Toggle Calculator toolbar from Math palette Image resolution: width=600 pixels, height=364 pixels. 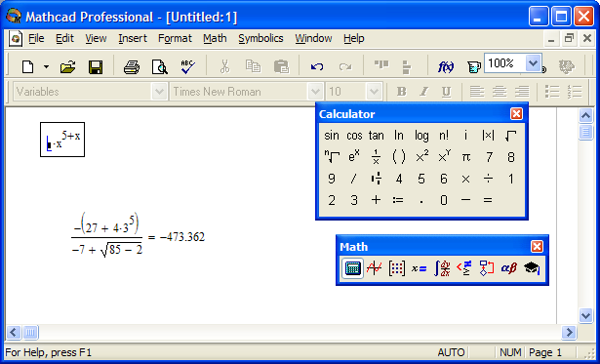(352, 268)
